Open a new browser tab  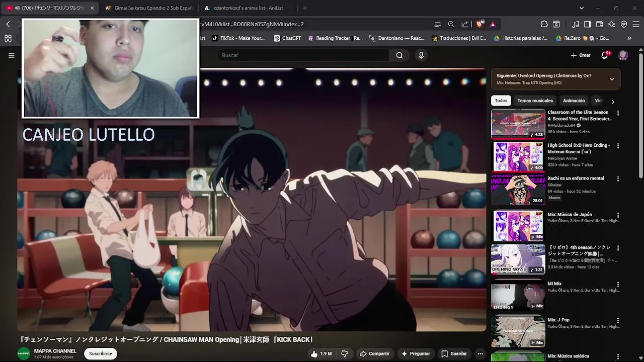pyautogui.click(x=305, y=8)
